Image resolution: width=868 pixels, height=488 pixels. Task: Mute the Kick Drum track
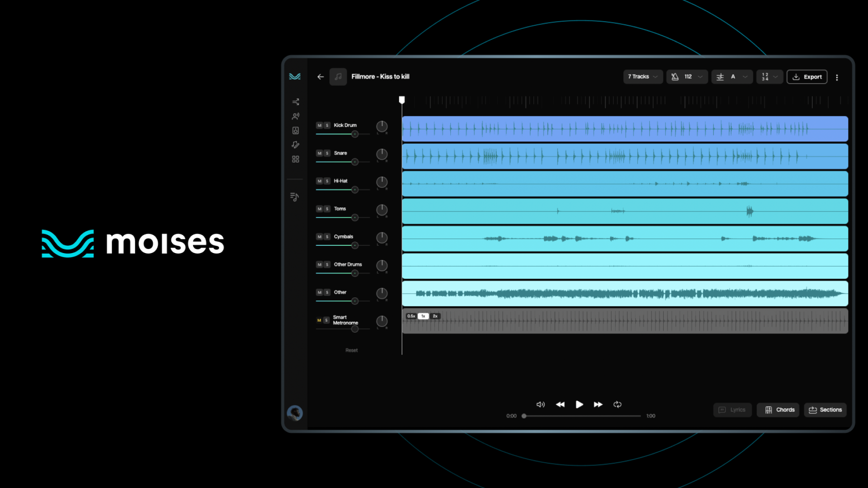pyautogui.click(x=320, y=126)
